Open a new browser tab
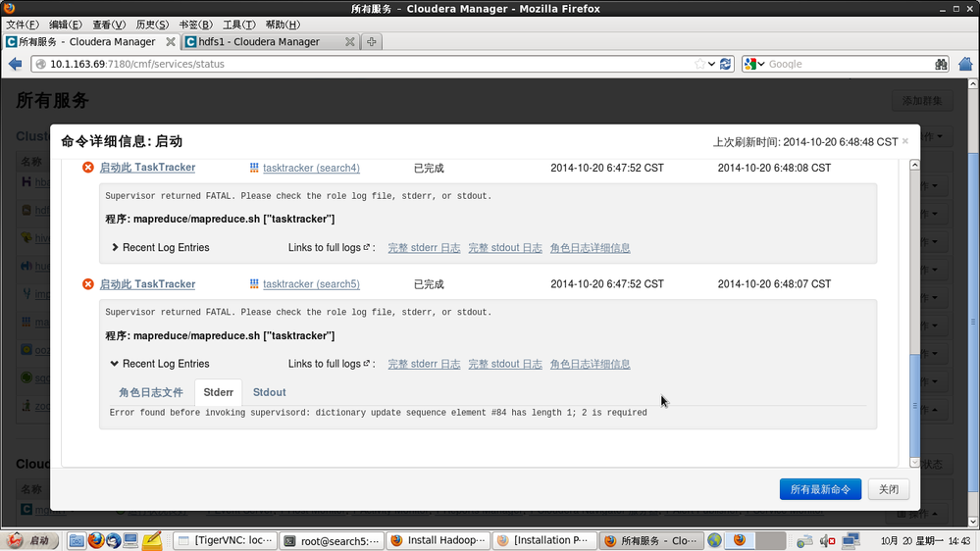The image size is (980, 551). [x=371, y=42]
